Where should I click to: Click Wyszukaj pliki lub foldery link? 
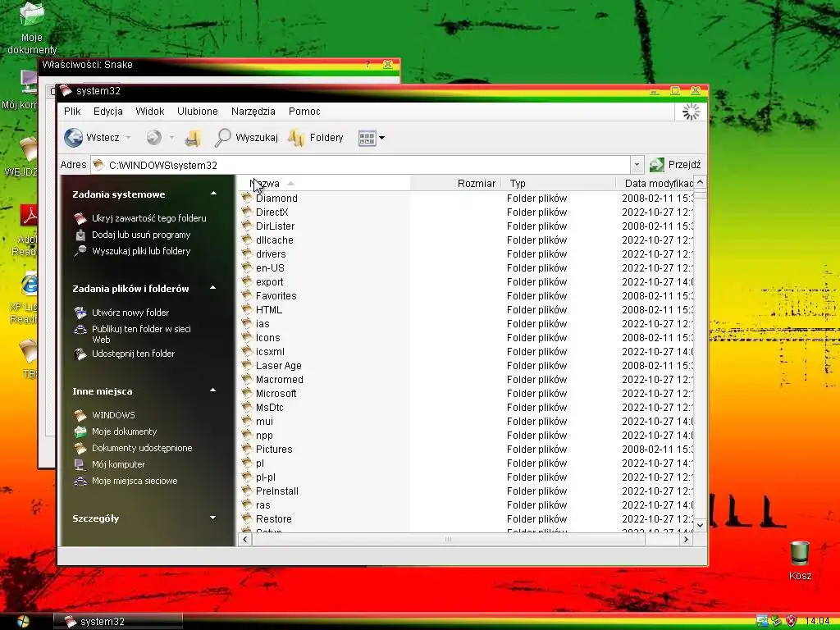tap(141, 251)
